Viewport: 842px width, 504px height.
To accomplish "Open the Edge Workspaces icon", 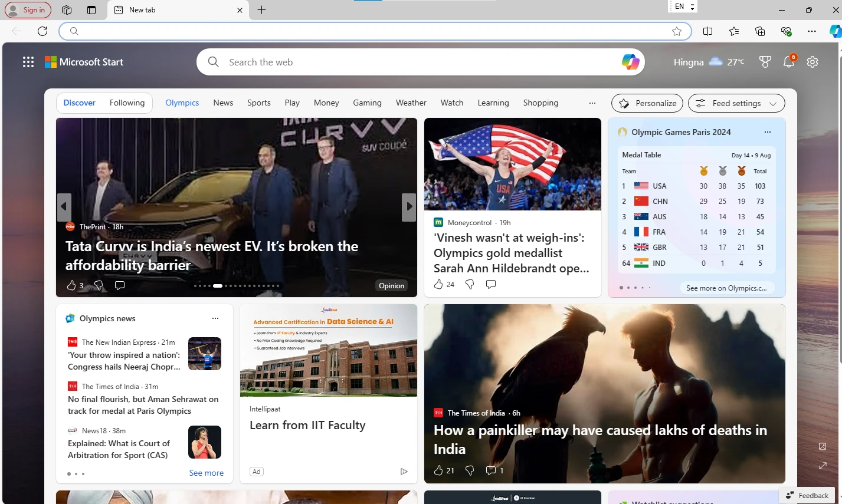I will (x=67, y=10).
